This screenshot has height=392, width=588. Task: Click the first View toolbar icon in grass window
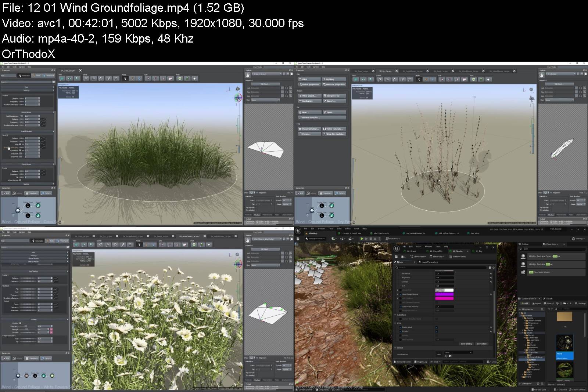tap(61, 78)
